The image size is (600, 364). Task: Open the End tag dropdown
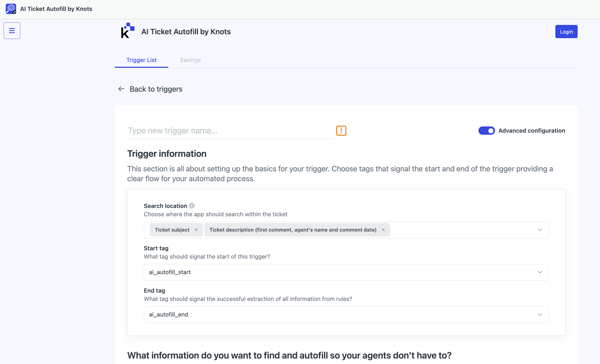[x=346, y=315]
